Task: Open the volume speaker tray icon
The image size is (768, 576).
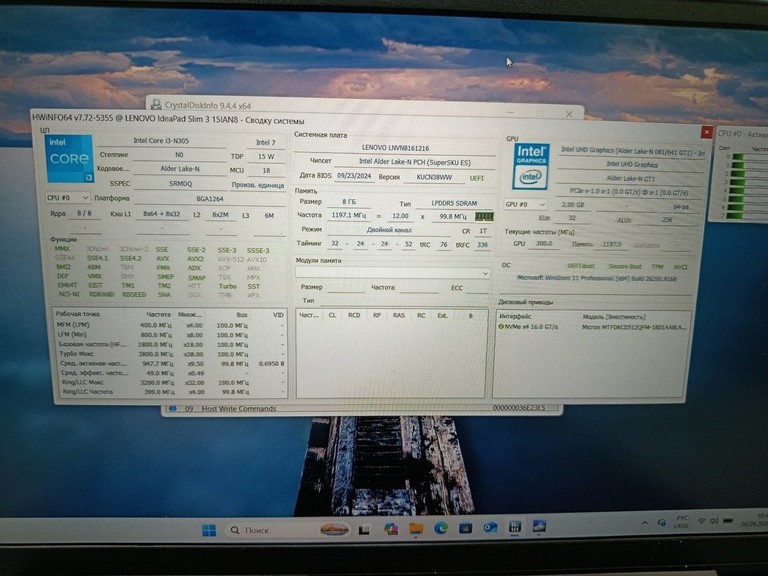Action: 714,521
